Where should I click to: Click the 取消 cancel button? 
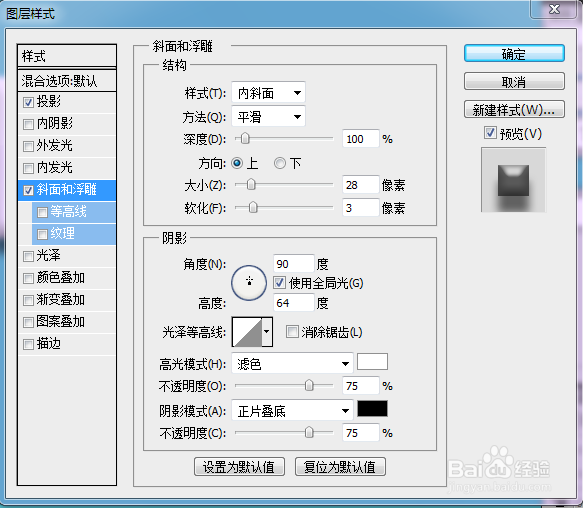[x=514, y=81]
